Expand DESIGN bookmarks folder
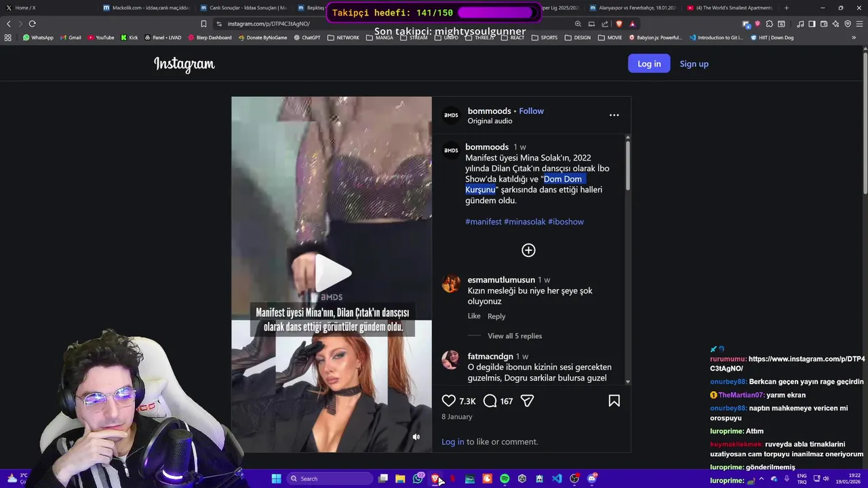 coord(578,37)
